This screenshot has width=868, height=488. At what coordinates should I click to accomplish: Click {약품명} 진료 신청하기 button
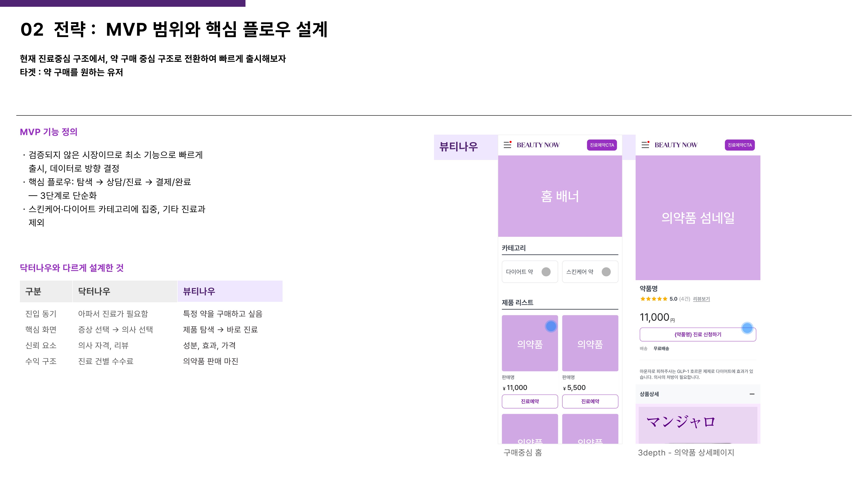tap(698, 334)
